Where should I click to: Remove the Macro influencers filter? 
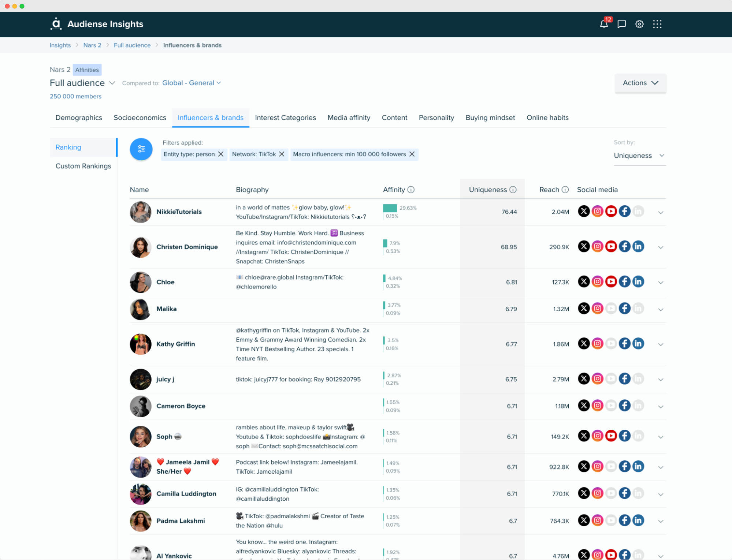pyautogui.click(x=412, y=154)
